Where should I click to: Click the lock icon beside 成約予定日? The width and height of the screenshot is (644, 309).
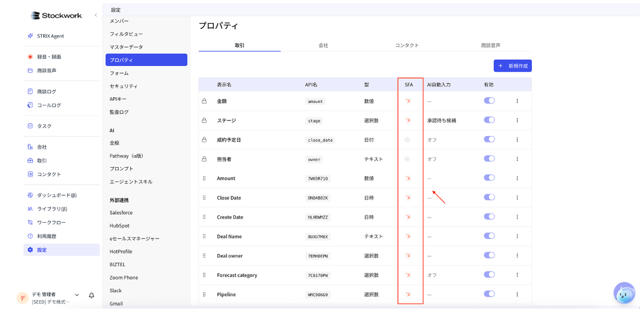click(x=204, y=139)
